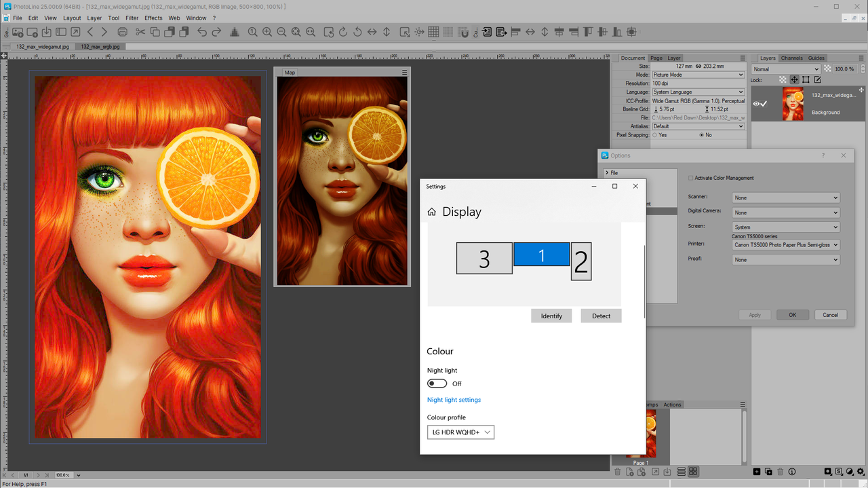Open the Scanner dropdown in Options

[786, 198]
